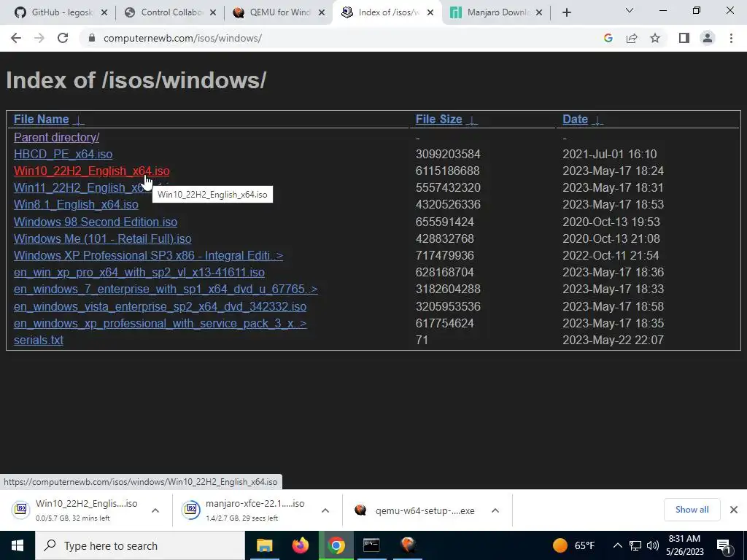This screenshot has width=747, height=560.
Task: Open a new browser tab
Action: pos(566,13)
